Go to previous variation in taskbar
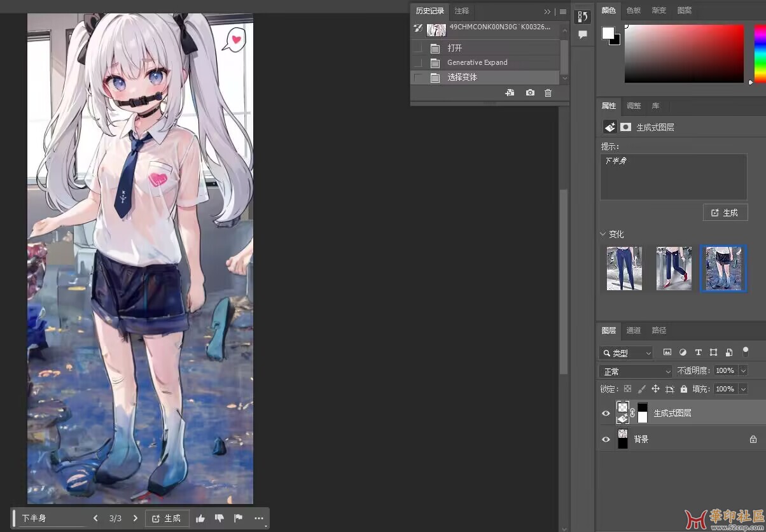 click(95, 518)
